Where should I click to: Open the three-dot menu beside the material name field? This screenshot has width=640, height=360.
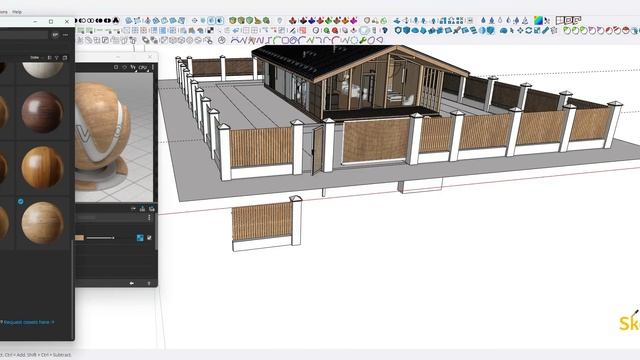[x=149, y=218]
